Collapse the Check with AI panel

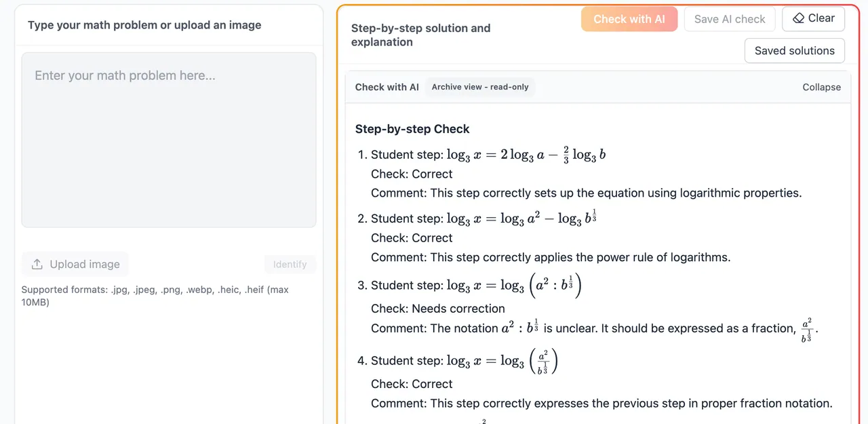point(821,88)
